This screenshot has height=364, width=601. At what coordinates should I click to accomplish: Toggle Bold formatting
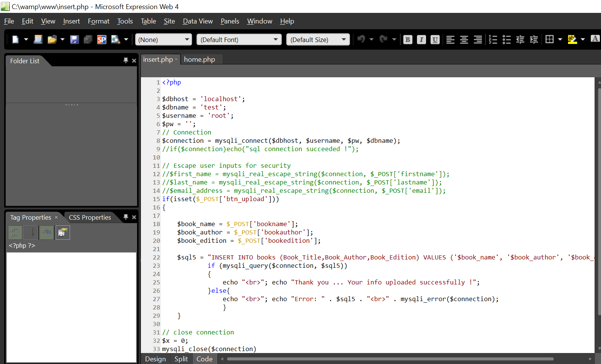408,39
